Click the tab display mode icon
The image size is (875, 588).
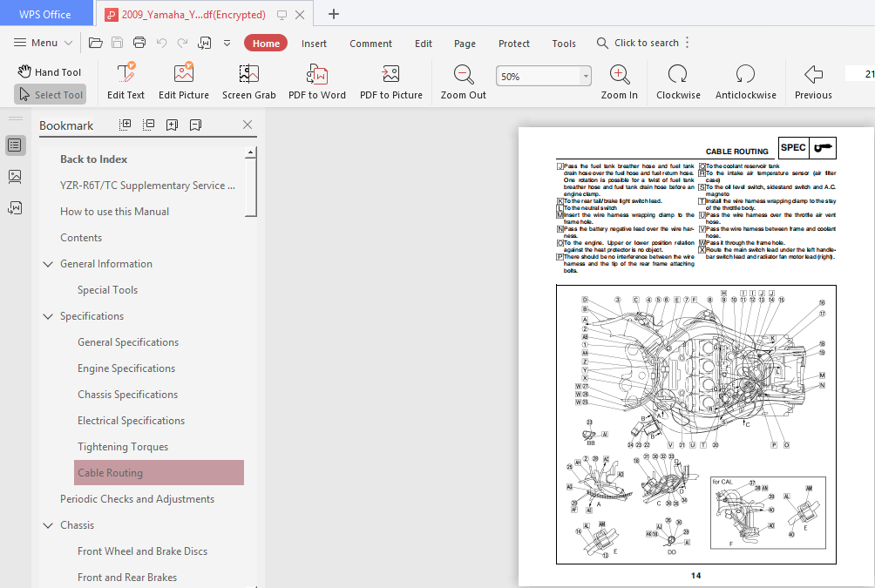[281, 15]
